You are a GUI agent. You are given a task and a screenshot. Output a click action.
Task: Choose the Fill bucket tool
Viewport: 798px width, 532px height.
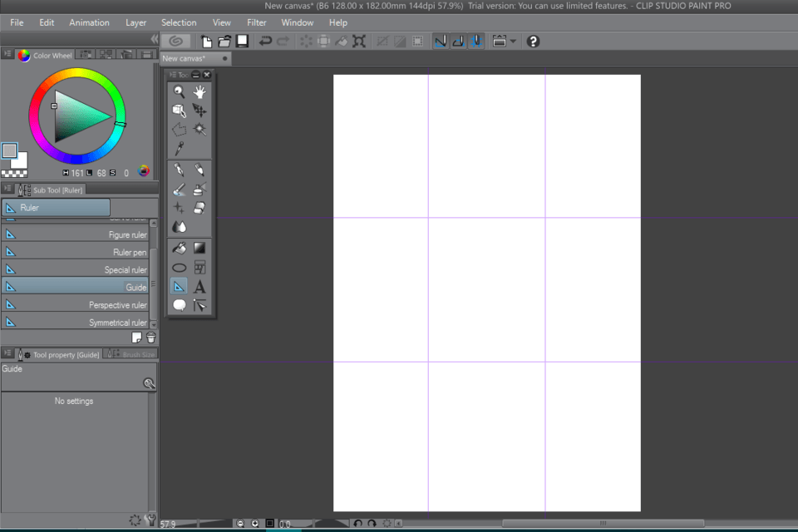tap(179, 248)
